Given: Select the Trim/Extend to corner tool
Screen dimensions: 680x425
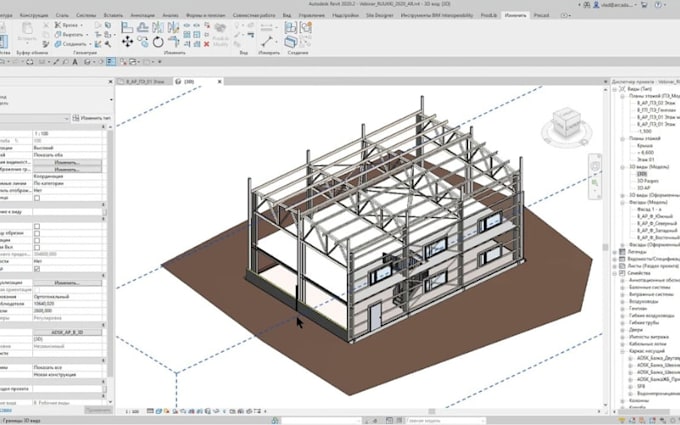Looking at the screenshot, I should coord(173,42).
